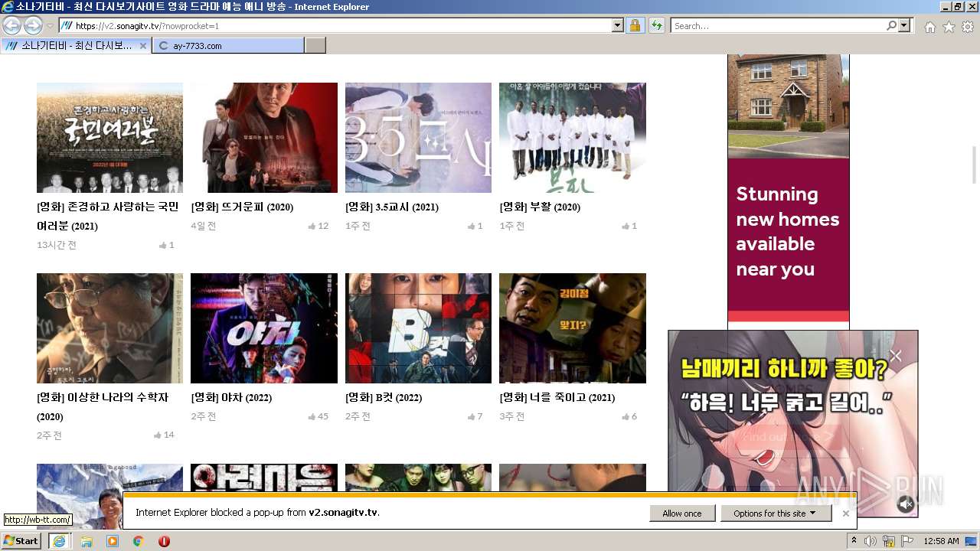Open a new blank tab
This screenshot has height=551, width=980.
coord(315,46)
